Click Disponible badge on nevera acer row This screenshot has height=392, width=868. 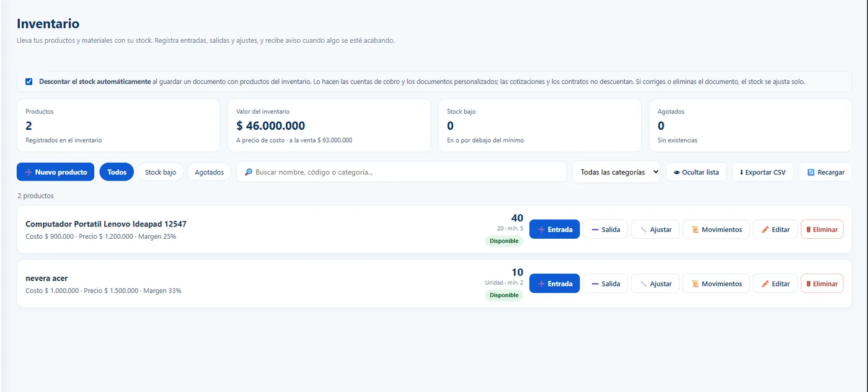tap(504, 295)
